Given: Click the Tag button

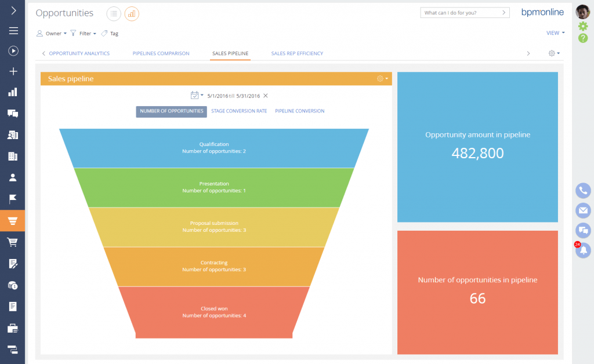Looking at the screenshot, I should point(110,33).
